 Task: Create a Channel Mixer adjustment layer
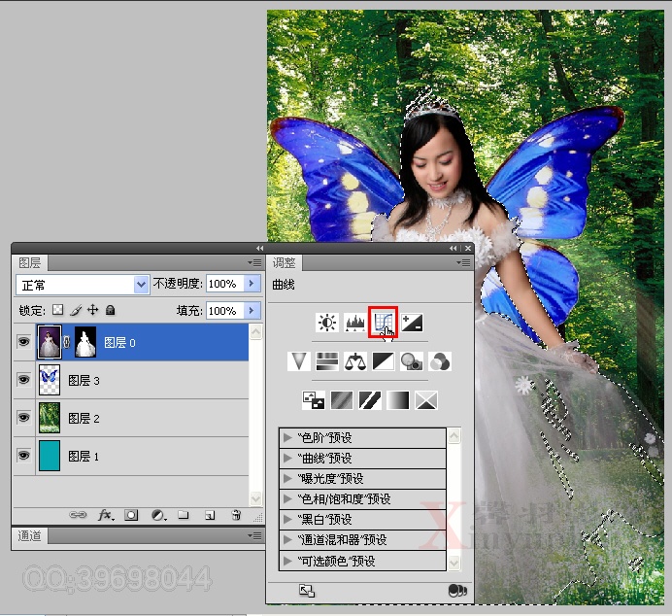click(x=440, y=361)
